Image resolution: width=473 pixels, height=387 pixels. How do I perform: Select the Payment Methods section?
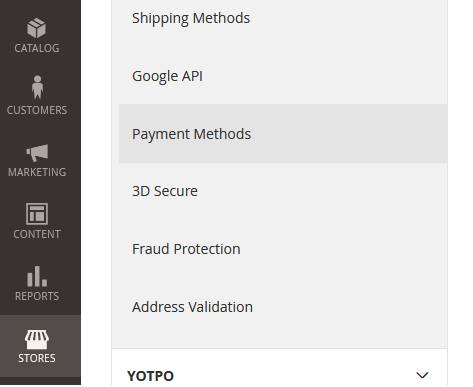[283, 134]
